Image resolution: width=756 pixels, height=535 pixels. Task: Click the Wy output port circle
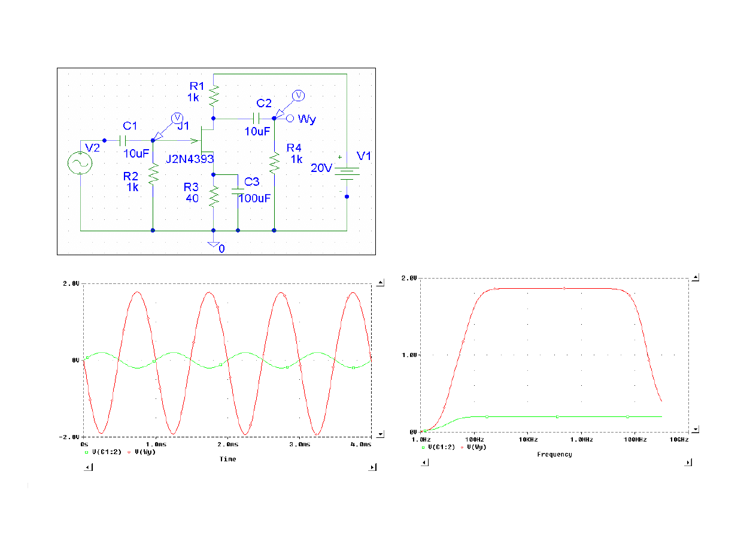coord(290,119)
